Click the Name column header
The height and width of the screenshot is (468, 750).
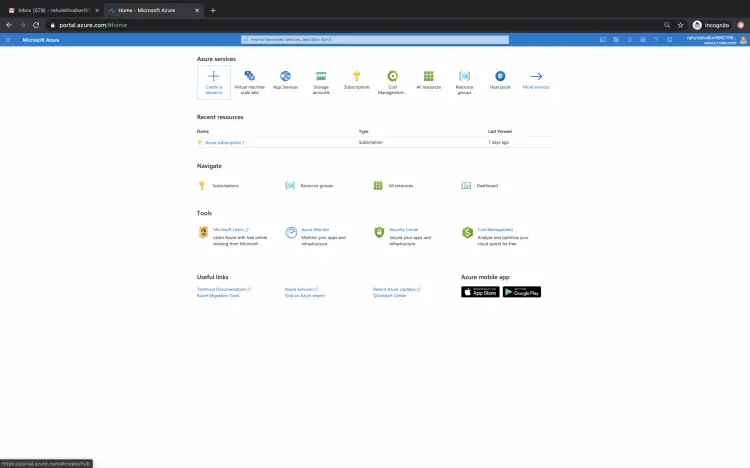[203, 131]
